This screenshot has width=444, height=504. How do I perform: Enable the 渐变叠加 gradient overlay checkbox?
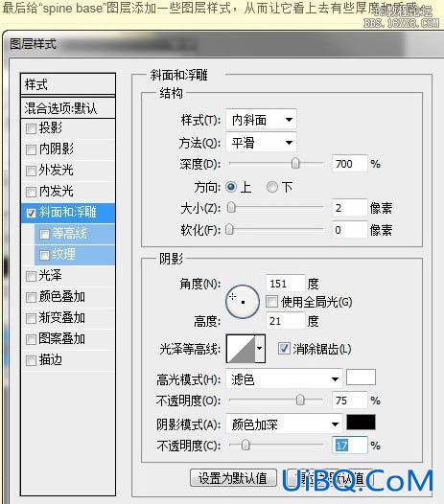31,318
